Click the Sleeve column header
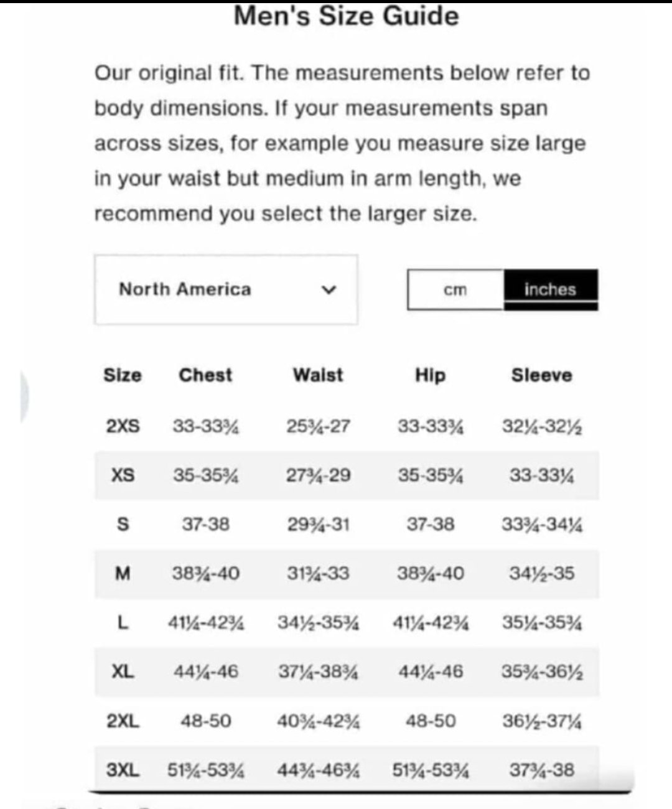Screen dimensions: 672x809 pyautogui.click(x=541, y=375)
